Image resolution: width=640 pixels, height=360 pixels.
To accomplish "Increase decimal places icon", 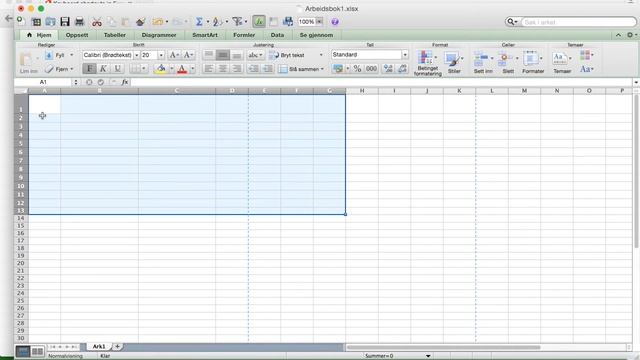I will [388, 69].
